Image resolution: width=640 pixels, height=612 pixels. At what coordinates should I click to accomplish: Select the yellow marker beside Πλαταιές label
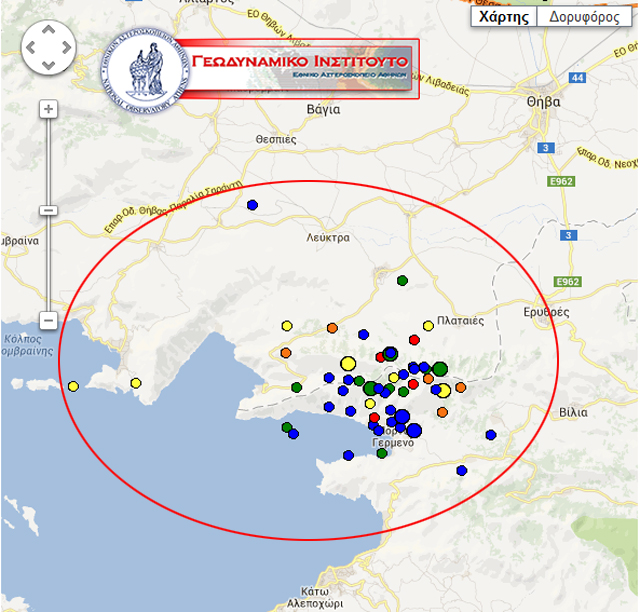pyautogui.click(x=428, y=325)
